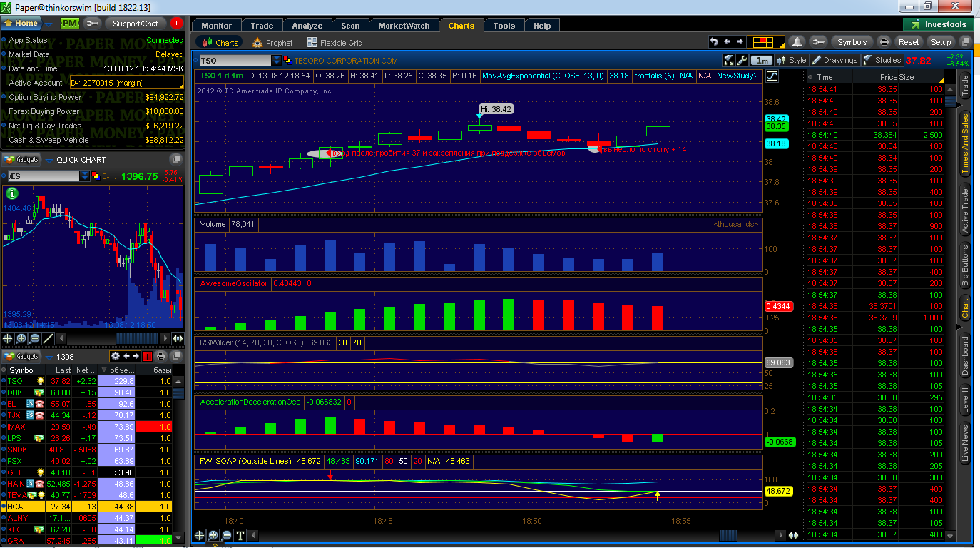Print the watchlist with printer icon

160,356
